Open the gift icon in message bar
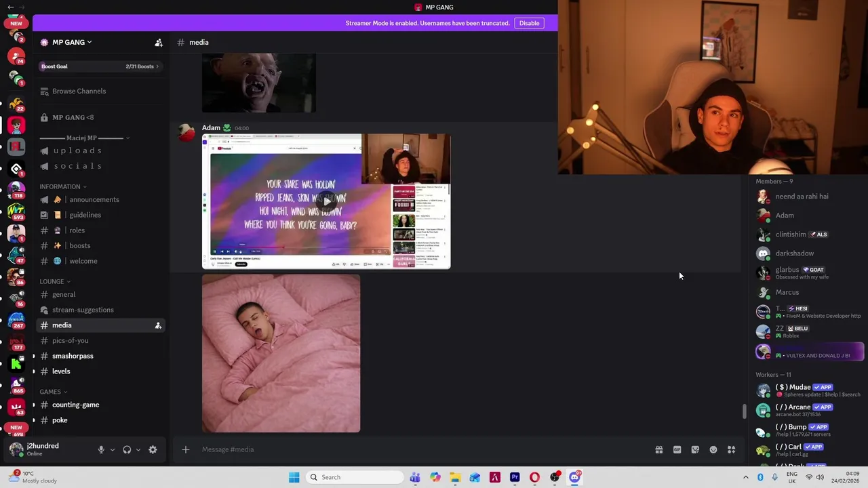Image resolution: width=868 pixels, height=488 pixels. click(658, 449)
